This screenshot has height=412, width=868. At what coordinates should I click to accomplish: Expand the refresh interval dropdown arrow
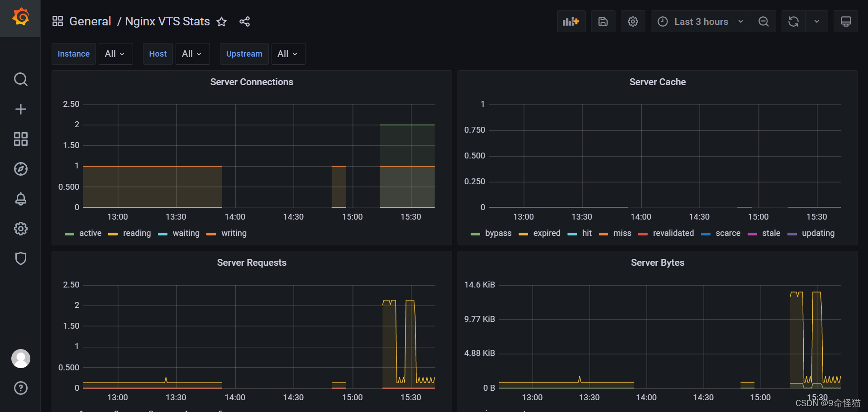pos(817,21)
